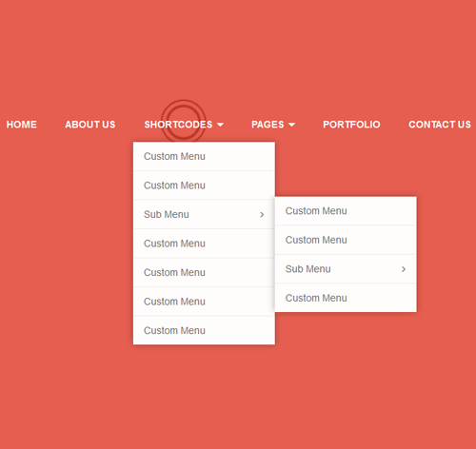Click the caret arrow beside SHORTCODES
Image resolution: width=476 pixels, height=449 pixels.
tap(220, 125)
